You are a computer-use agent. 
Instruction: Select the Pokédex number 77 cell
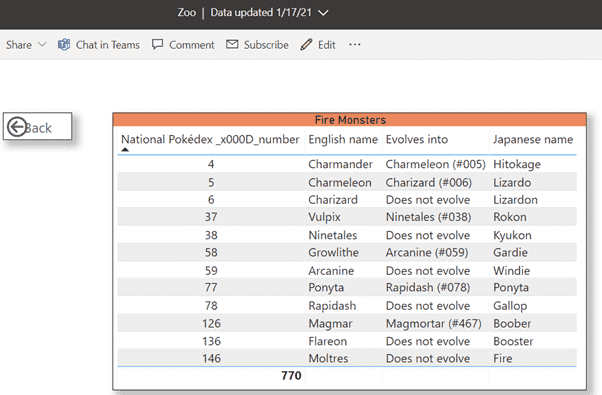pyautogui.click(x=211, y=288)
